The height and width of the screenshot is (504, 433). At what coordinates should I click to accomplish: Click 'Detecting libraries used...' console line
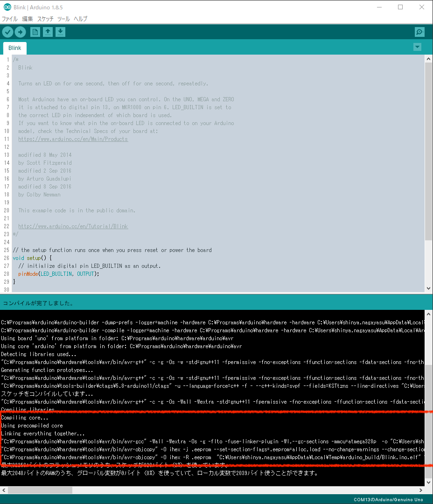[39, 354]
